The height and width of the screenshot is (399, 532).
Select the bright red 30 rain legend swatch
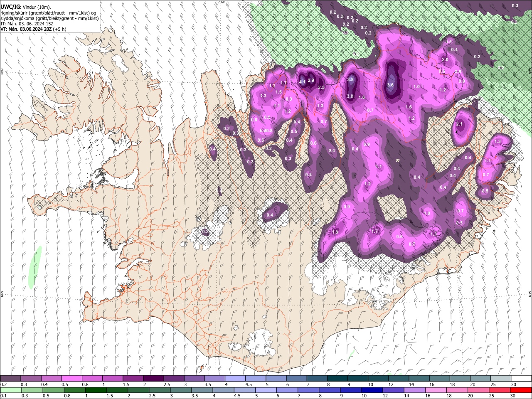(521, 390)
